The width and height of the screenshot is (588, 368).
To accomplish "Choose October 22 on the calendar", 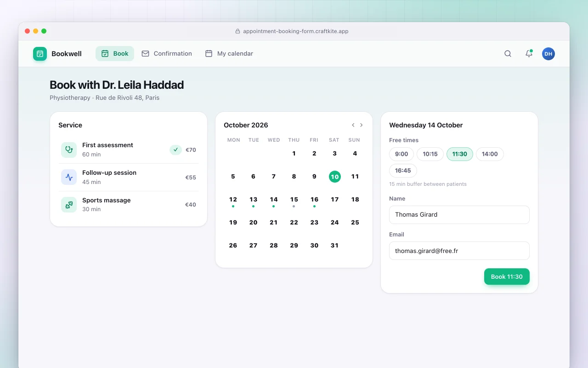I will pos(294,223).
